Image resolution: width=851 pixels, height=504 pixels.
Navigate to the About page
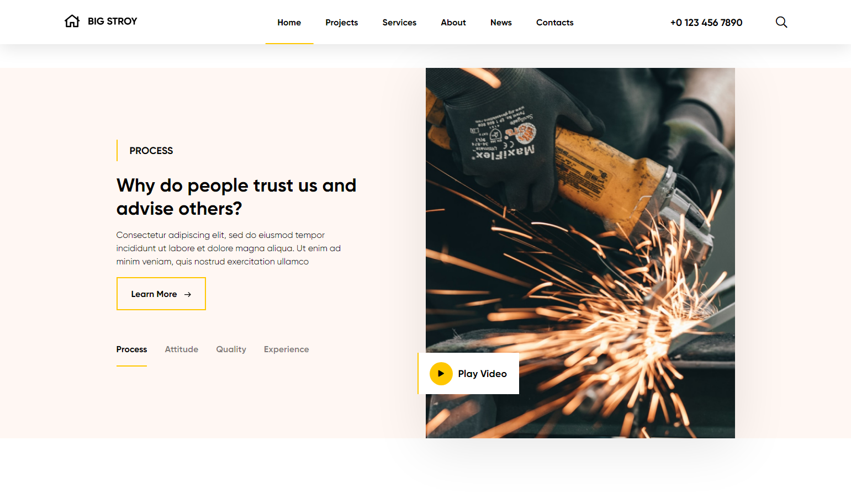(x=453, y=23)
